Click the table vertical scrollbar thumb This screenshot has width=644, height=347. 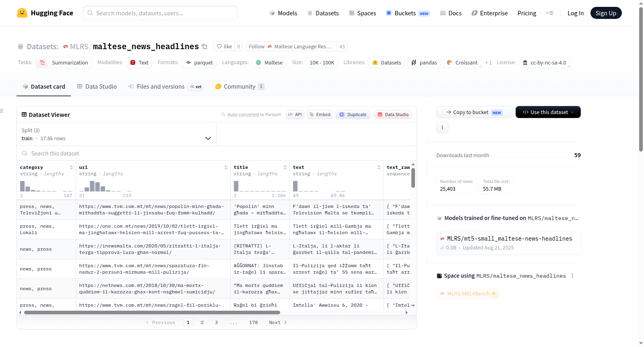pyautogui.click(x=413, y=178)
